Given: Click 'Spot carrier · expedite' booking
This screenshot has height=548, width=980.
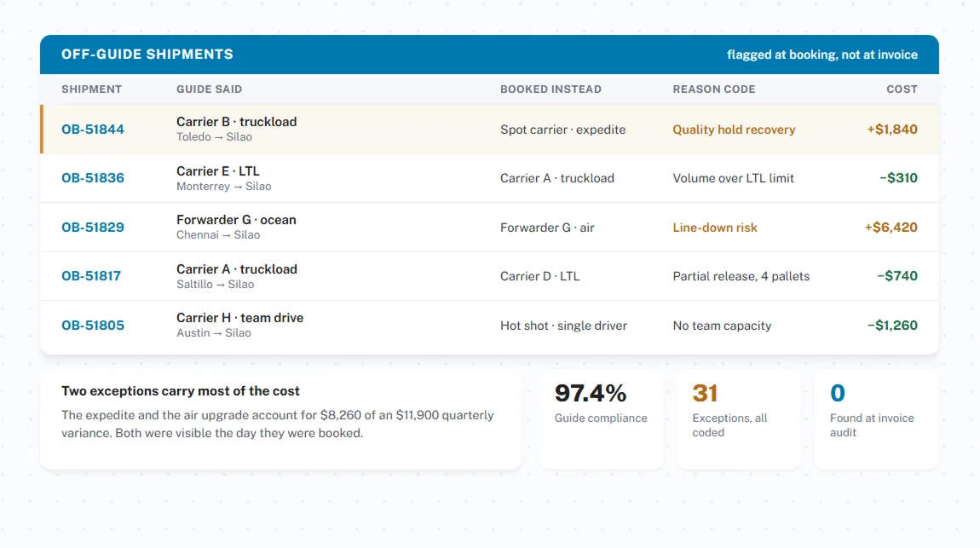Looking at the screenshot, I should tap(562, 130).
